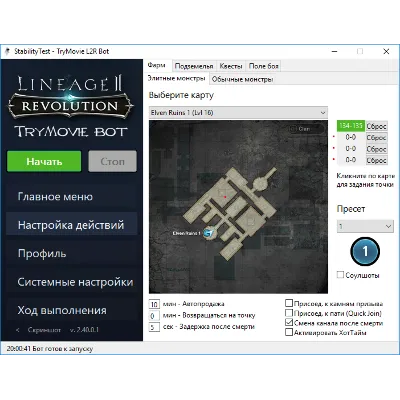
Task: Click the TryMovie bot title bar icon
Action: pyautogui.click(x=7, y=51)
